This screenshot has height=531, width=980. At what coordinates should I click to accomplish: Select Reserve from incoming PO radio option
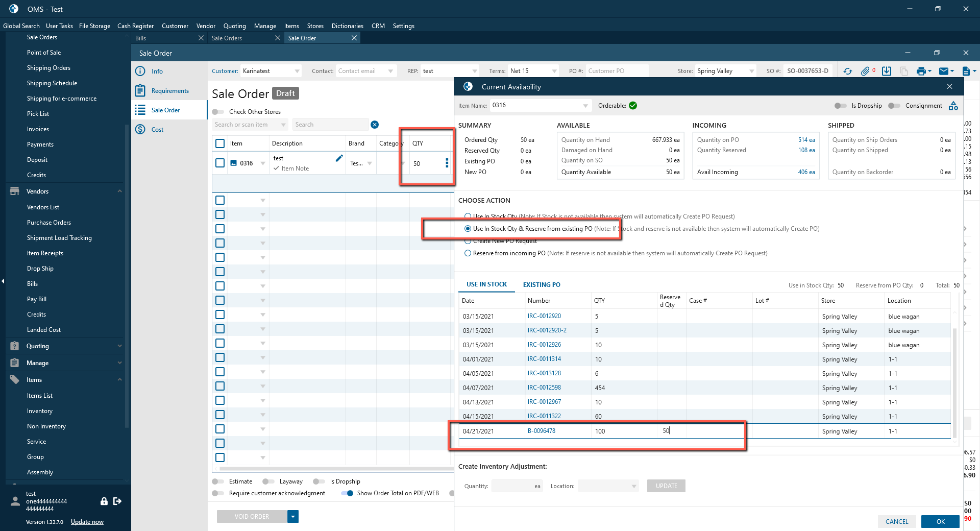pyautogui.click(x=468, y=253)
